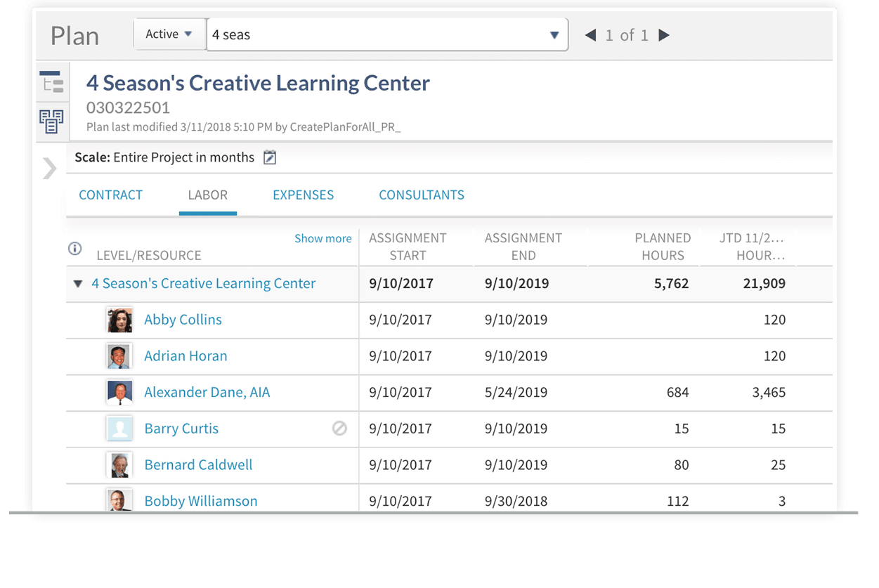Viewport: 879px width, 588px height.
Task: Expand the side panel with the chevron
Action: pyautogui.click(x=48, y=169)
